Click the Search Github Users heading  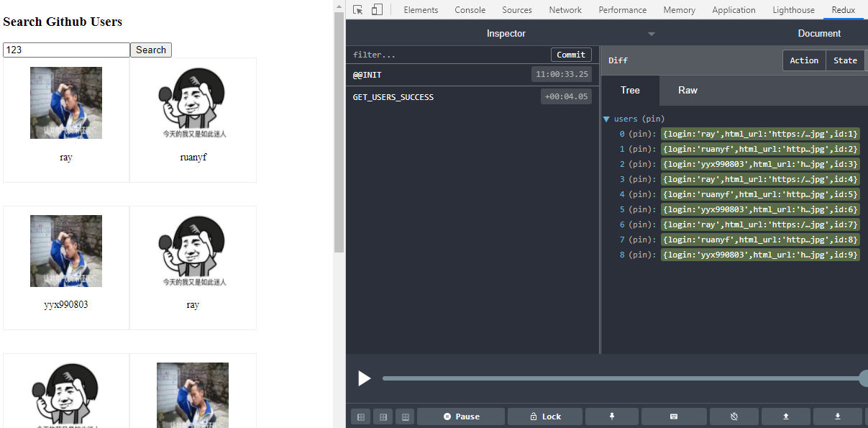(x=63, y=22)
